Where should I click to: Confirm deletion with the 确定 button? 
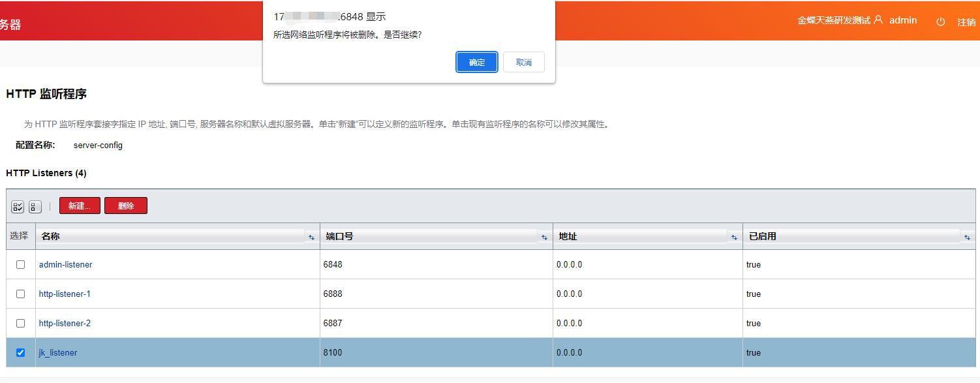tap(477, 63)
